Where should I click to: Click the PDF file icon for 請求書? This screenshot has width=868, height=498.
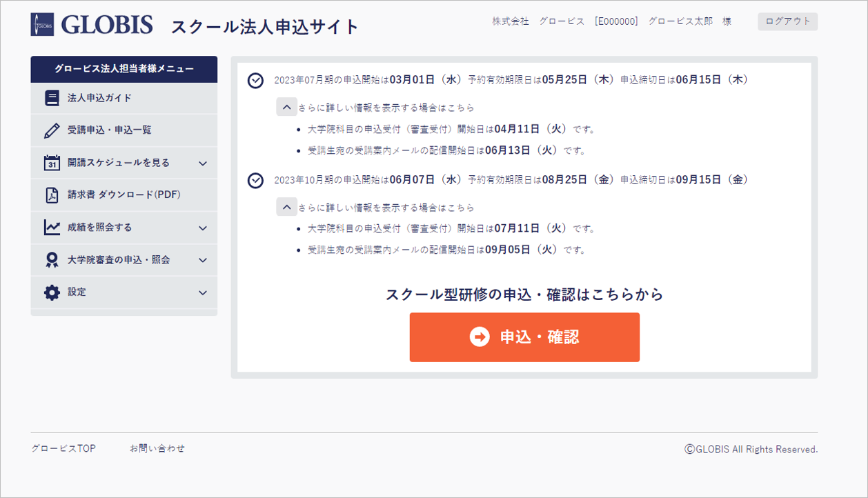click(x=52, y=195)
